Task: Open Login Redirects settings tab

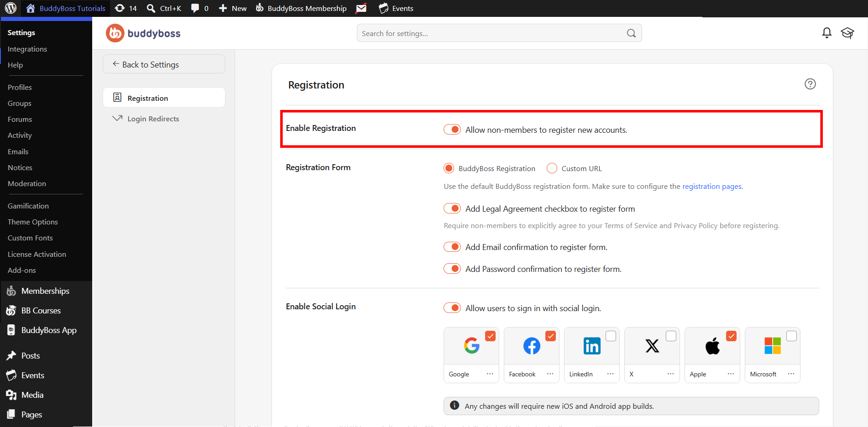Action: [164, 119]
